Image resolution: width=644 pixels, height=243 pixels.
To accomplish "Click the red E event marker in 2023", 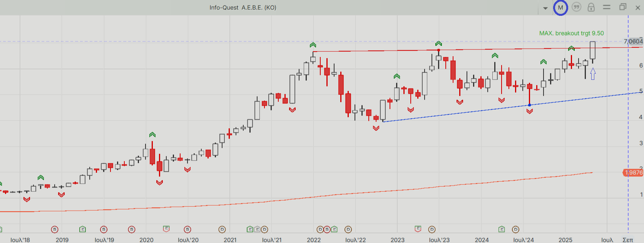I will coord(418,229).
